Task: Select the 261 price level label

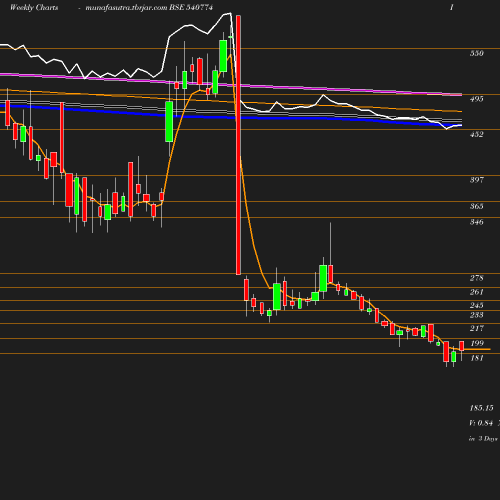Action: [x=476, y=292]
